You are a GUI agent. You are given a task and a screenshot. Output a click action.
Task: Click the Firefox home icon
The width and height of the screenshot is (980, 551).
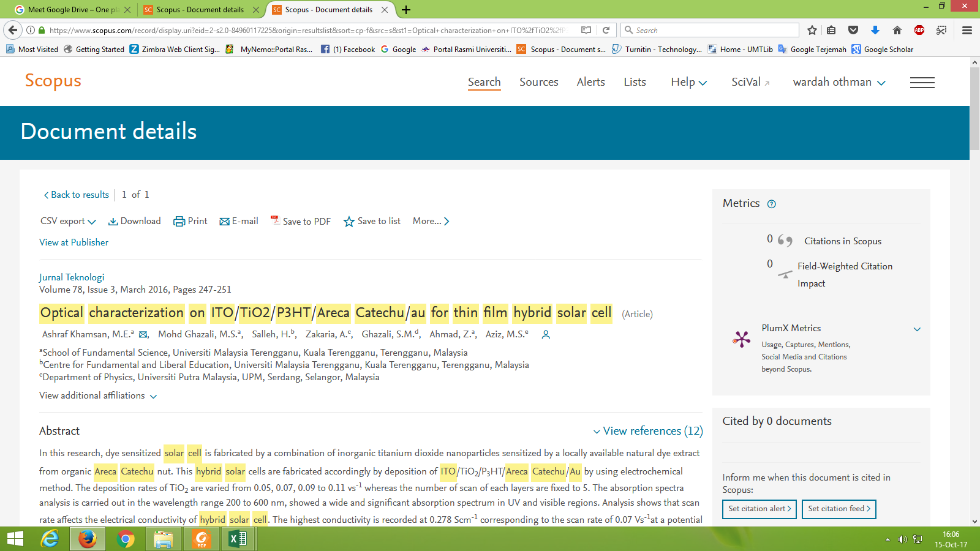(897, 30)
